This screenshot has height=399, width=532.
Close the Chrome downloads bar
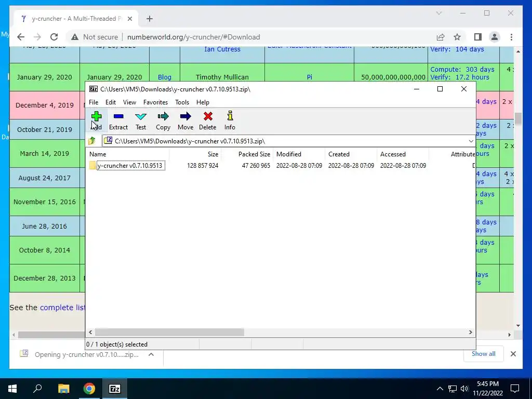(x=513, y=354)
